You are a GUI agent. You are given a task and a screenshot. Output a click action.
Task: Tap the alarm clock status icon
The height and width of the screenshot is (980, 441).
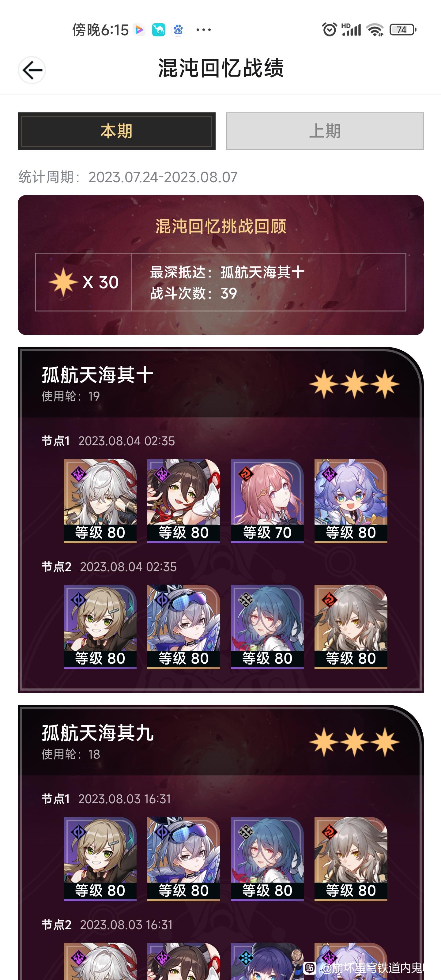click(330, 30)
